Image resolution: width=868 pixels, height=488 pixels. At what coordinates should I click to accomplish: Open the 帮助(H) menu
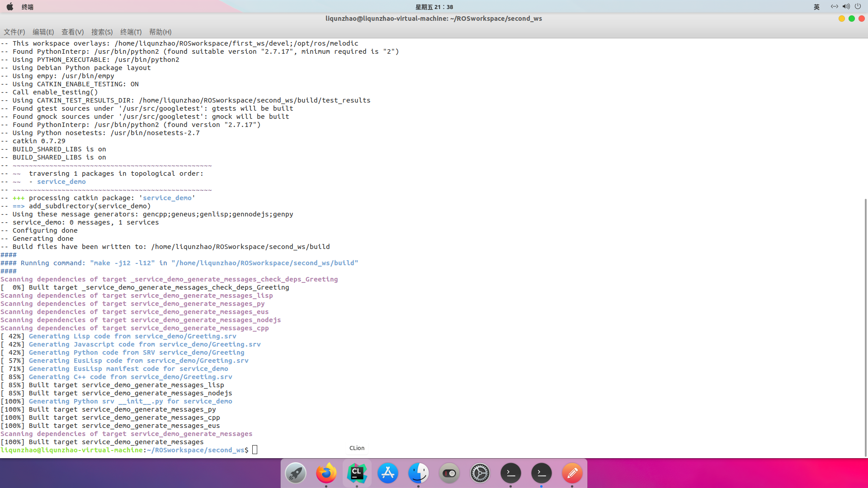160,32
